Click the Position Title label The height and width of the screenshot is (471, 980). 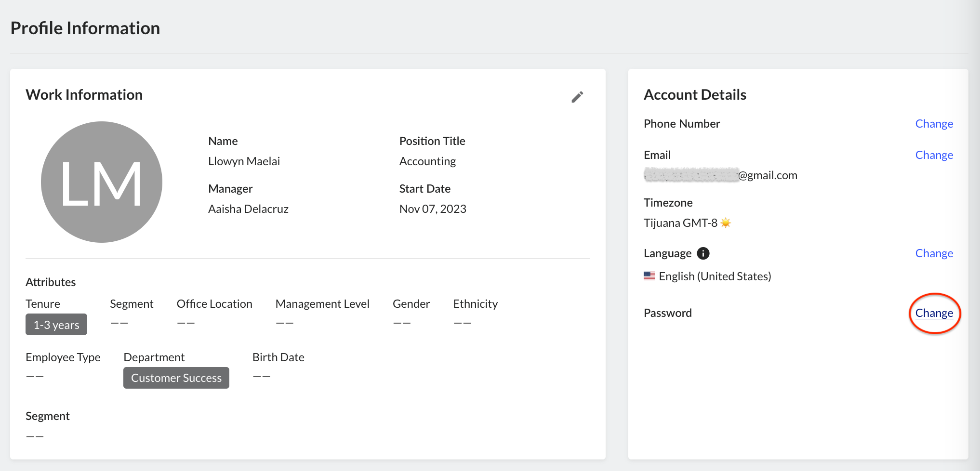432,141
